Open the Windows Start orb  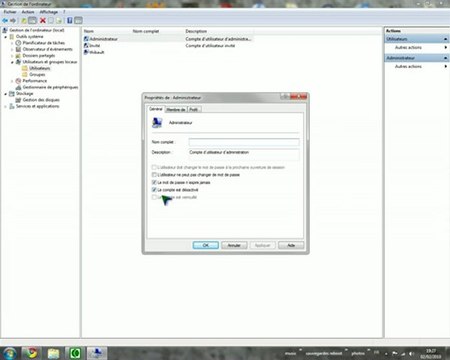coord(9,353)
